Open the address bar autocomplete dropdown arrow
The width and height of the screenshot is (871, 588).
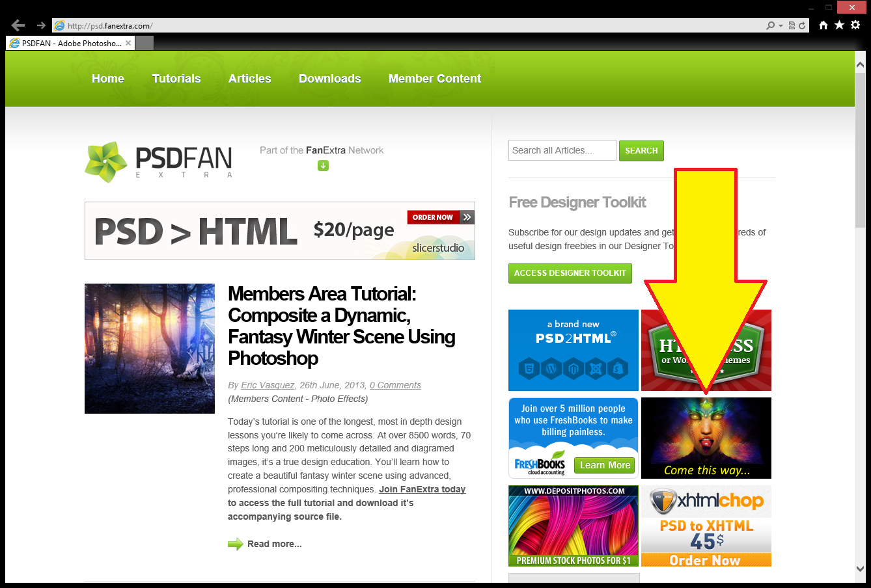point(781,25)
